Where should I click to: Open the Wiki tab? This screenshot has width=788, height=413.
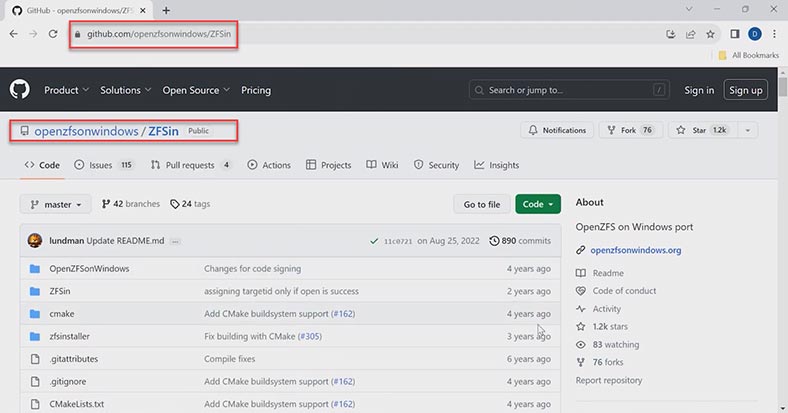point(382,165)
